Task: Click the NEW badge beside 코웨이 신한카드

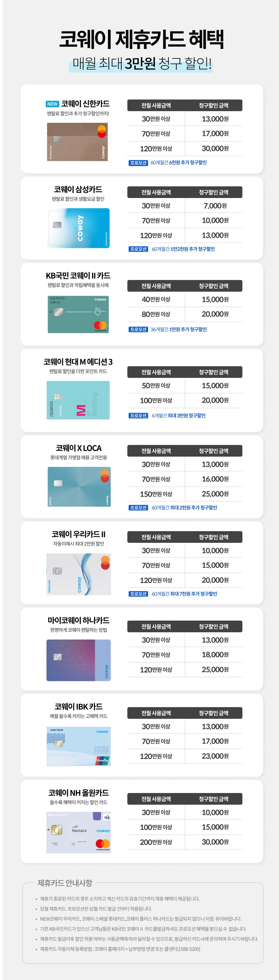Action: [x=52, y=104]
